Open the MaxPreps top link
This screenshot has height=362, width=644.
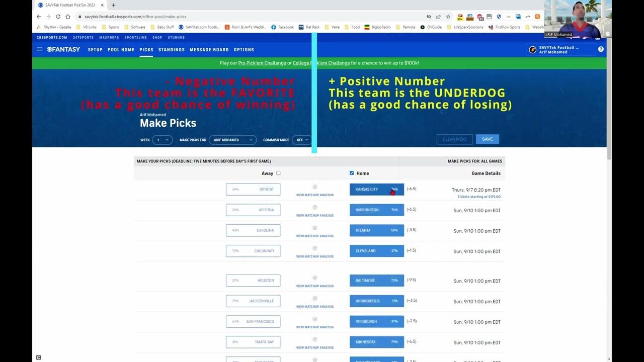[x=109, y=37]
